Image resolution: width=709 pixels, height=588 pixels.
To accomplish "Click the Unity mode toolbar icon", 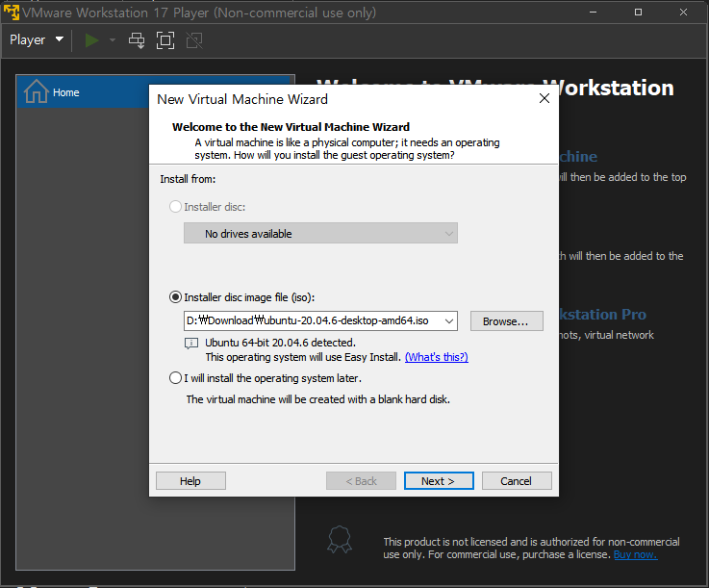I will point(194,40).
